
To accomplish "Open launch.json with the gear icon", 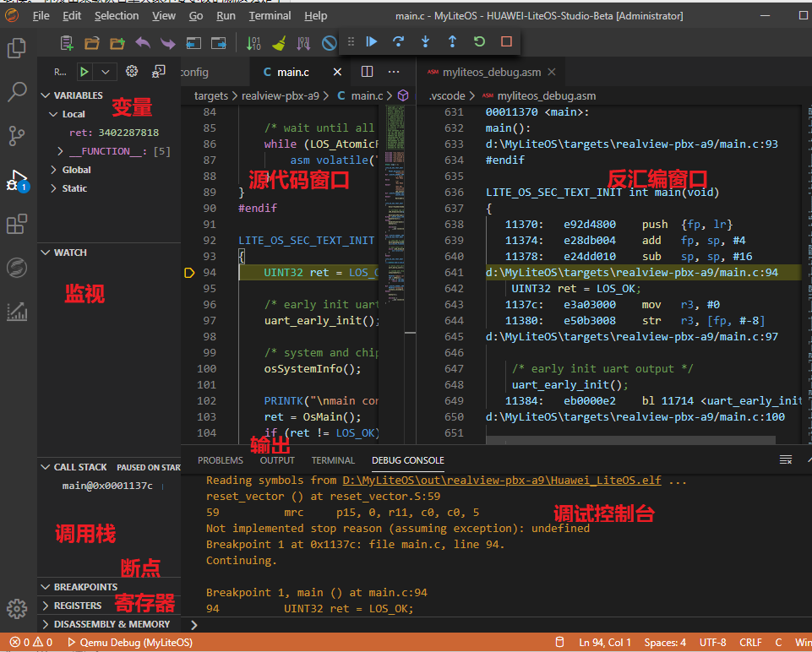I will 132,72.
